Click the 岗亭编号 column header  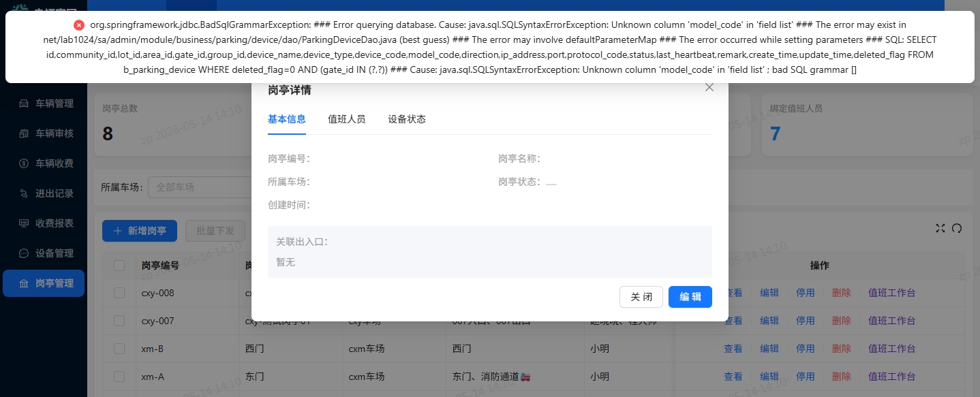click(160, 266)
